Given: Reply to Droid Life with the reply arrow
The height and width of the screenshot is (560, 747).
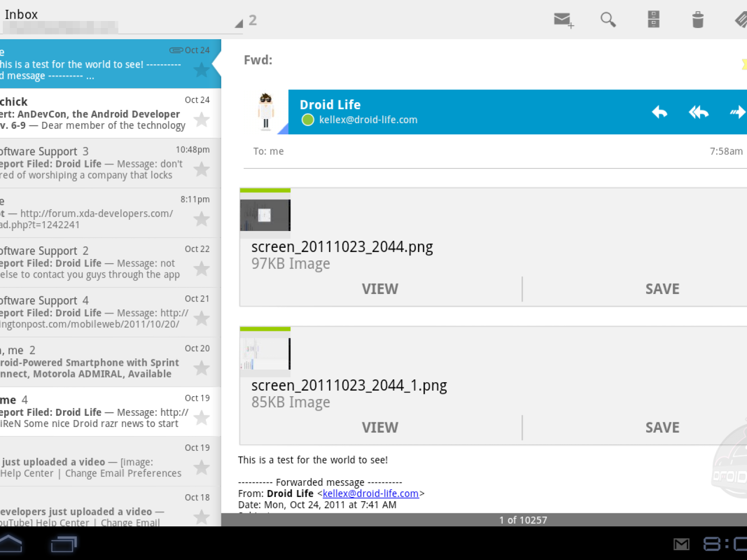Looking at the screenshot, I should point(659,112).
